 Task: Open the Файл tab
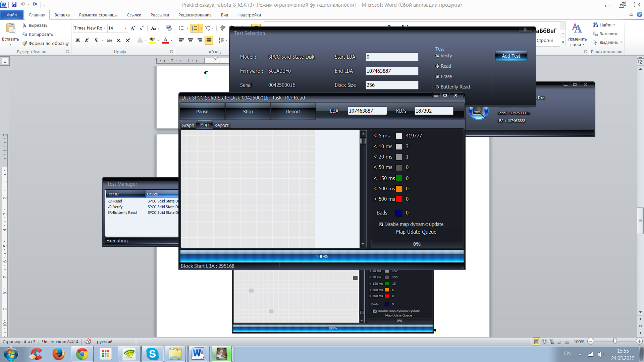12,15
